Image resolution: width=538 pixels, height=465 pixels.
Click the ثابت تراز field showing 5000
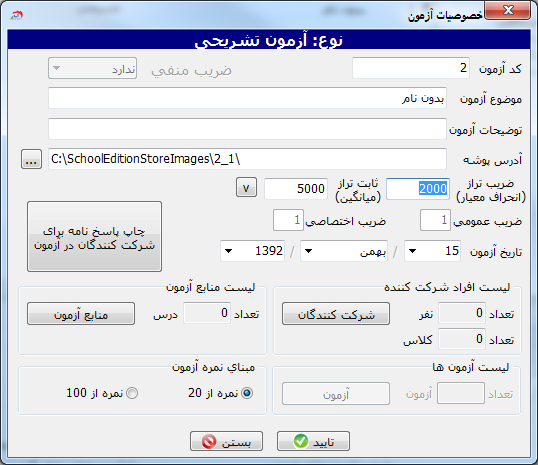point(296,188)
